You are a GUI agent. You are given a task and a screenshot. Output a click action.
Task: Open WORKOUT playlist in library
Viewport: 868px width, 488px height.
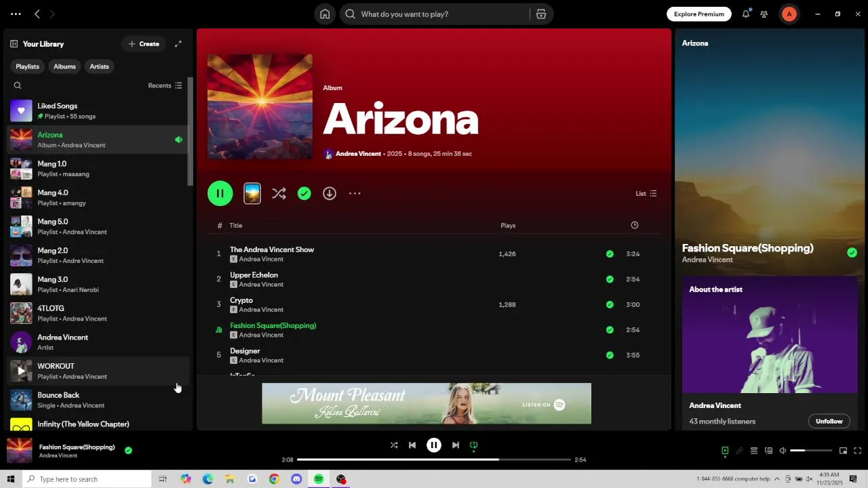pos(97,371)
